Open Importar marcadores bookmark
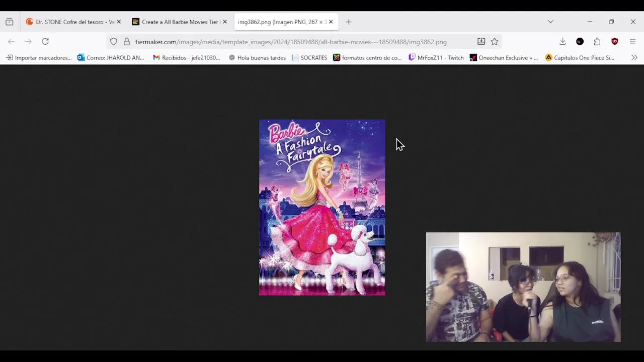 coord(39,58)
